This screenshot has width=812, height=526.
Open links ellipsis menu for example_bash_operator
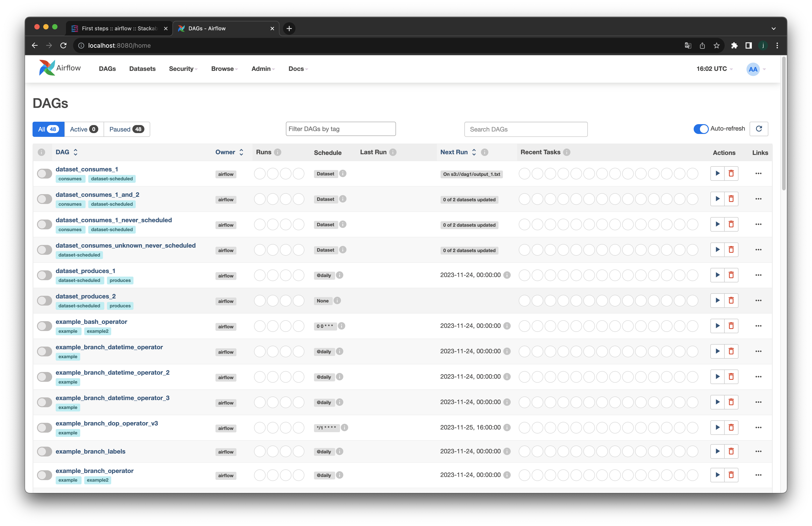tap(758, 326)
